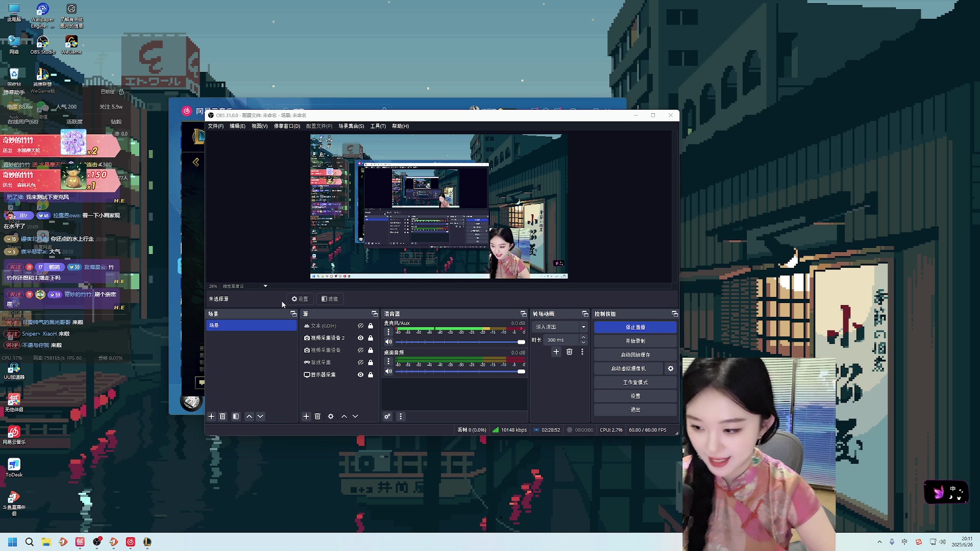This screenshot has height=551, width=980.
Task: Adjust 麦克风/Aux volume slider
Action: click(460, 342)
